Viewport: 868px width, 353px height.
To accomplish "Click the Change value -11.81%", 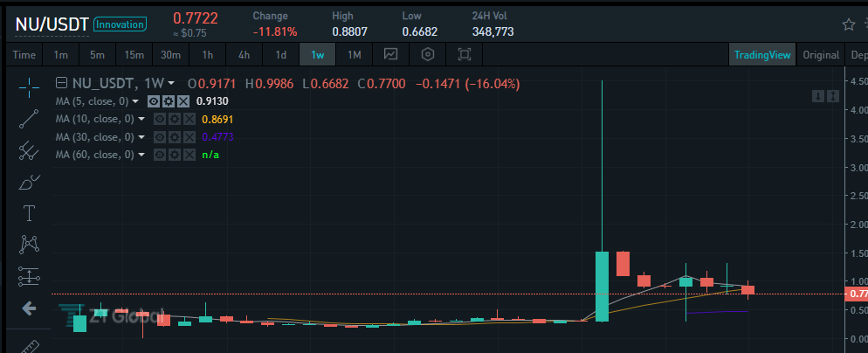I will pos(275,32).
